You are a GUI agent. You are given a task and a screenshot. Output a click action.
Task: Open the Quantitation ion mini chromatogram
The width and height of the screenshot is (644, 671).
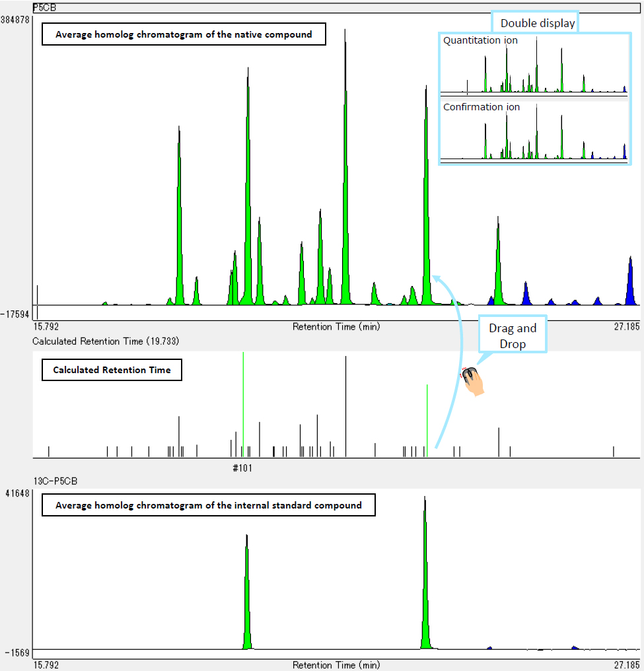[x=534, y=67]
